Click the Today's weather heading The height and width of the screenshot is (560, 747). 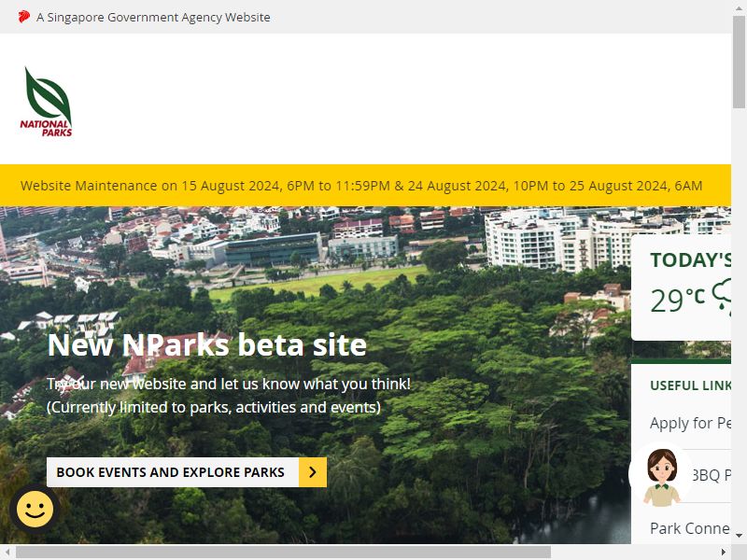[x=691, y=260]
